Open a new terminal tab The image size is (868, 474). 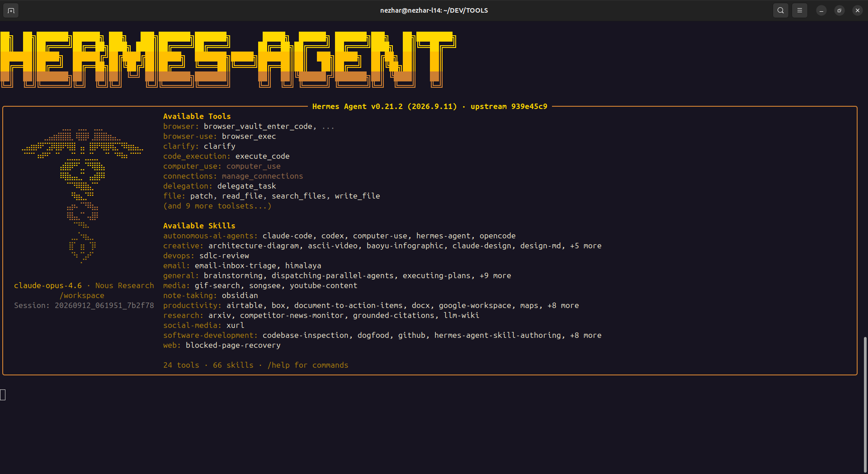tap(11, 10)
